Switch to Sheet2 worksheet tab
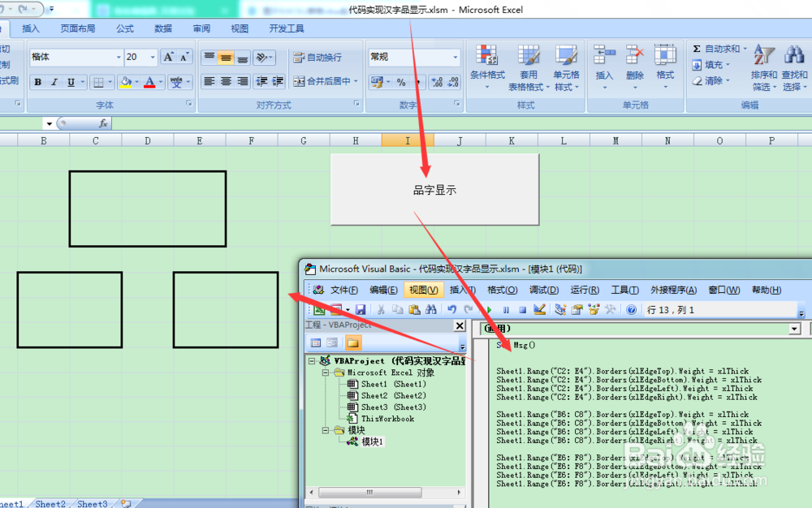Viewport: 812px width, 508px height. 50,503
